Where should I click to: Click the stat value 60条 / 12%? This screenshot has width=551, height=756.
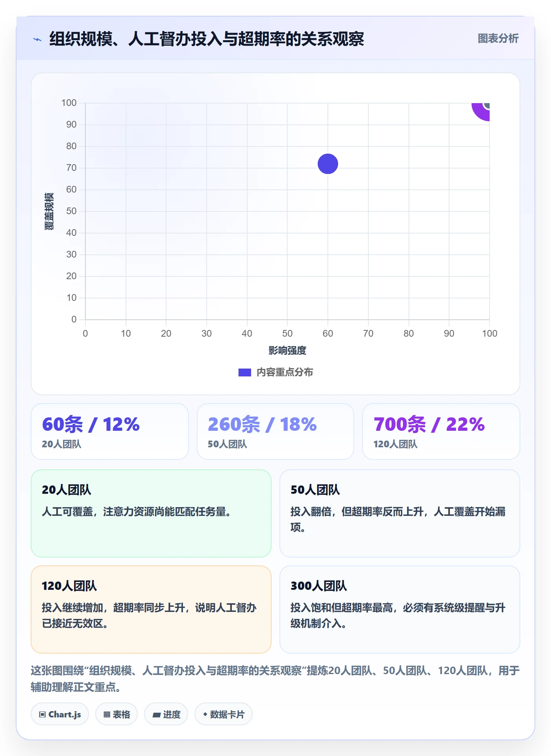coord(91,424)
